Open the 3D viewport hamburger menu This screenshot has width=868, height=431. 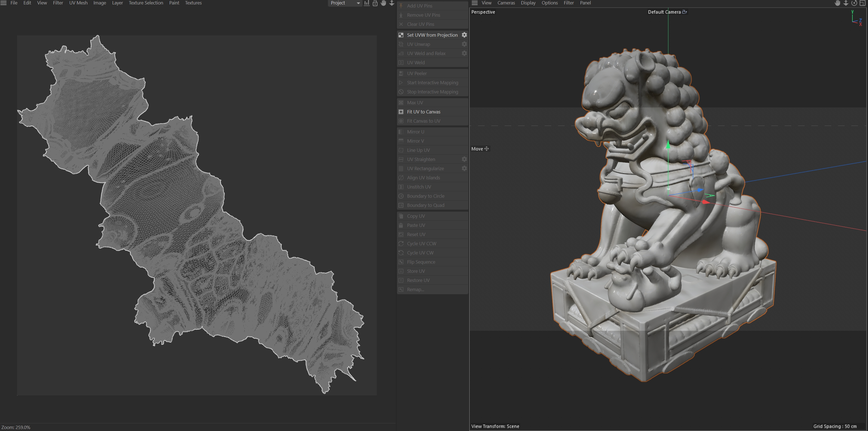point(474,3)
